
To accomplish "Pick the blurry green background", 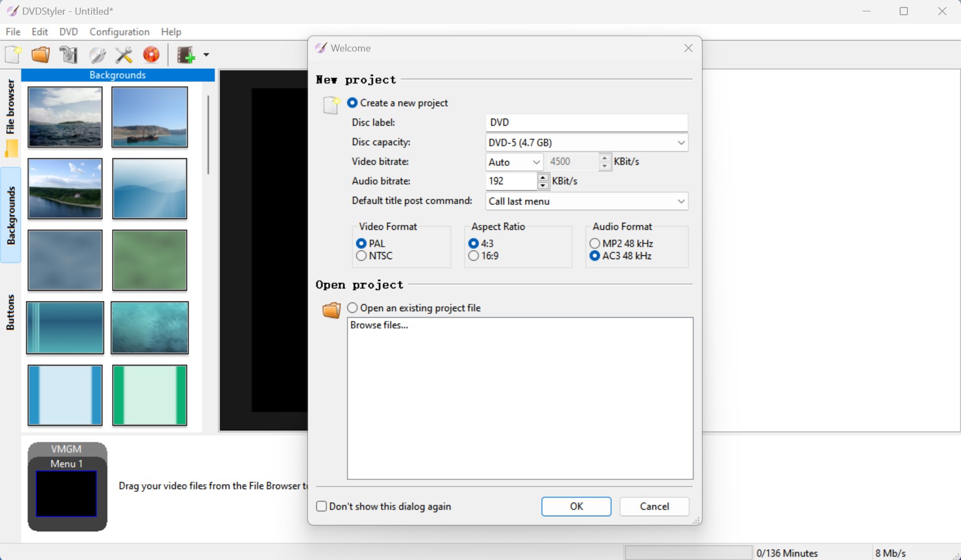I will click(150, 260).
